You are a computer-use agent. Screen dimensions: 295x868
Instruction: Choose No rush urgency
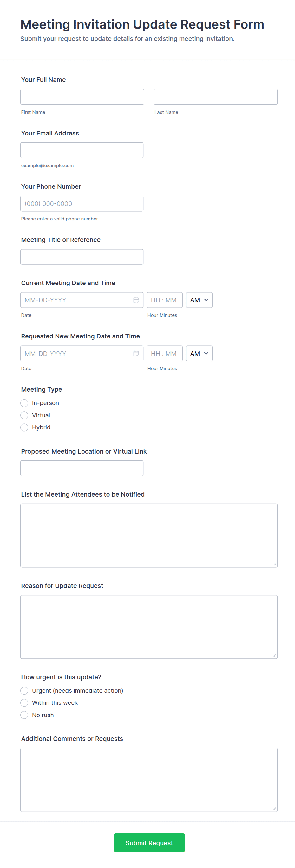click(24, 715)
